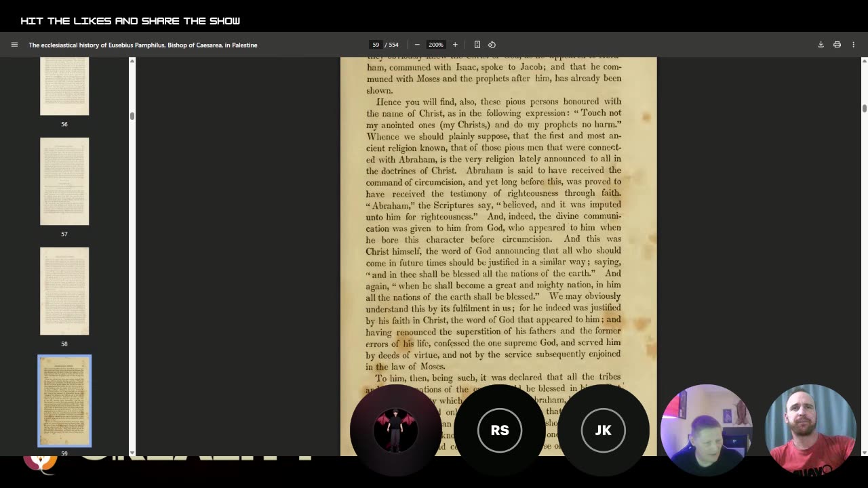Click the zoom out minus button
The image size is (868, 488).
coord(417,45)
